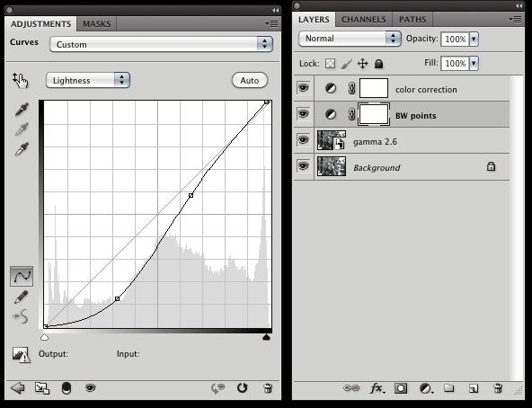Select the color correction layer mask thumbnail
This screenshot has width=532, height=408.
(x=374, y=88)
